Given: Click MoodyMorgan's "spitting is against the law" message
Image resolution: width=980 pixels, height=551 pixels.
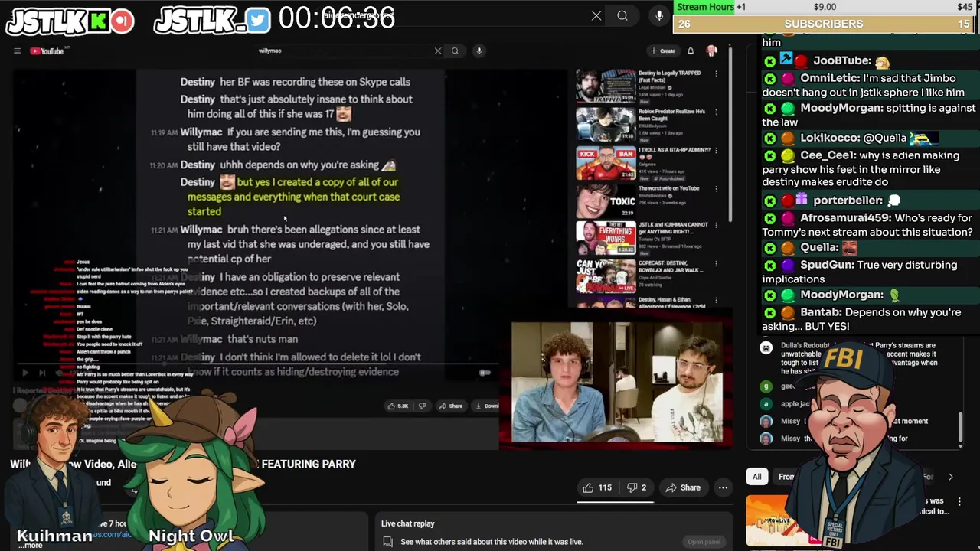Looking at the screenshot, I should click(869, 115).
